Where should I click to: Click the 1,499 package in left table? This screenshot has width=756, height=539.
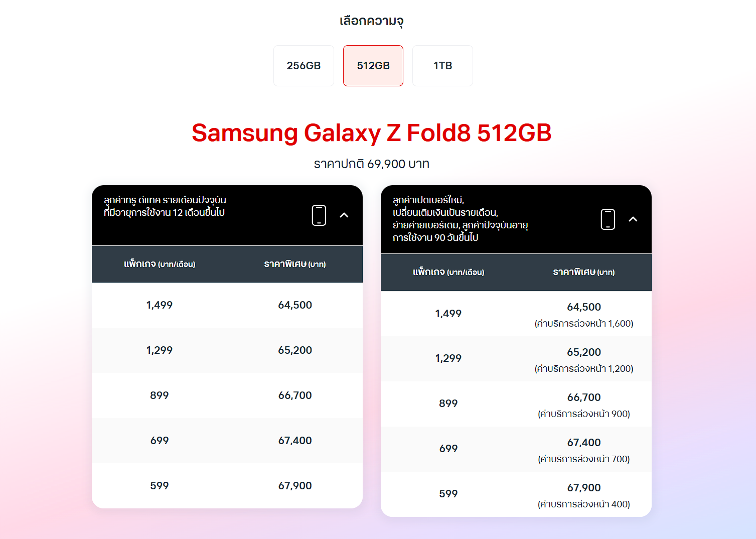pyautogui.click(x=160, y=305)
